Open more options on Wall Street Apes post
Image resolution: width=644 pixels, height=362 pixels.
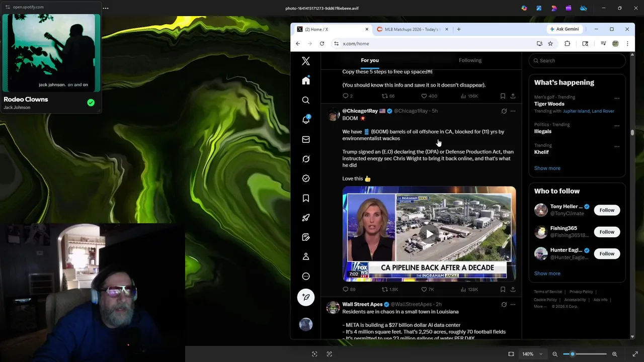point(513,304)
